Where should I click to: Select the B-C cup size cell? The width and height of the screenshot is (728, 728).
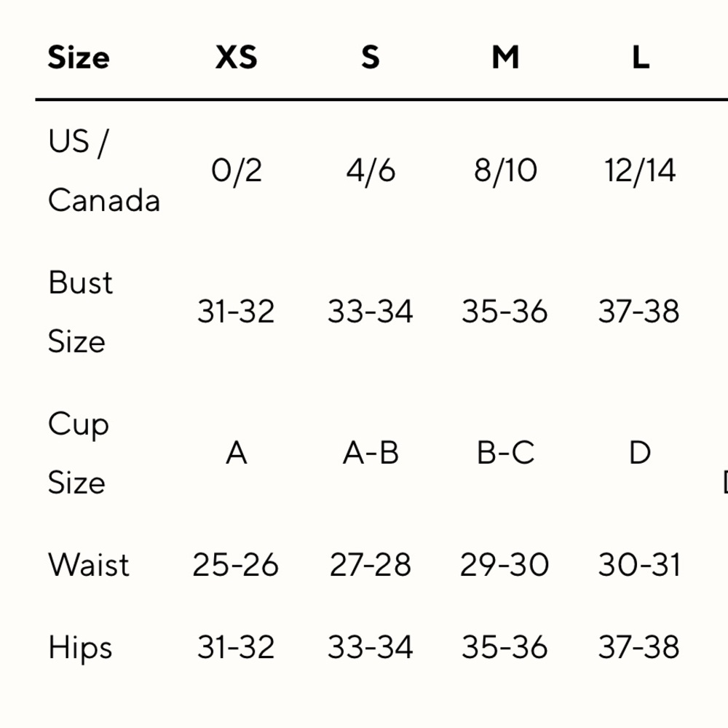[x=505, y=453]
